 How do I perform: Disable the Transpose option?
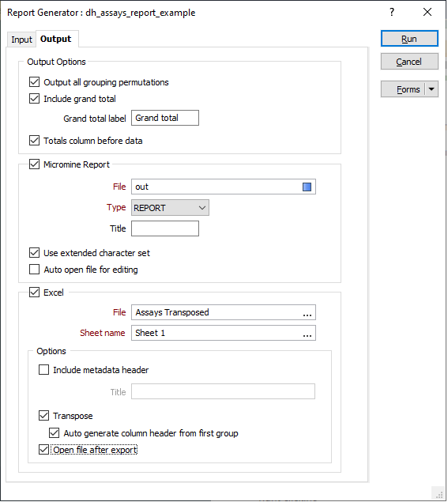pyautogui.click(x=43, y=416)
